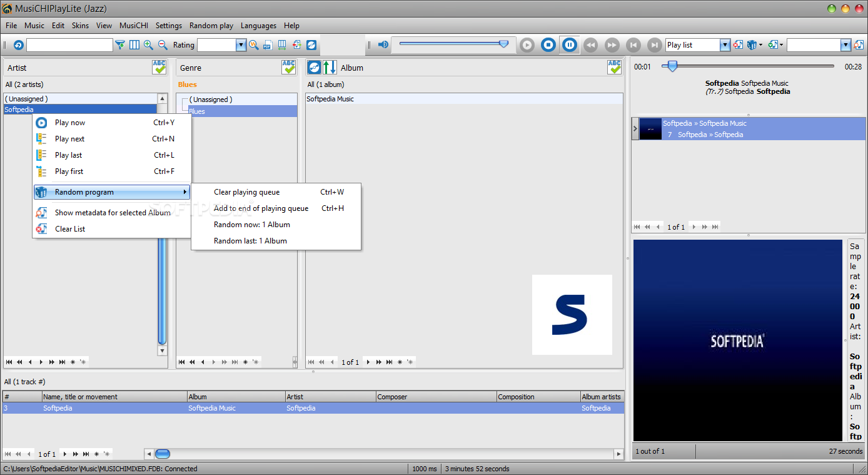
Task: Open the Random program submenu
Action: click(112, 192)
